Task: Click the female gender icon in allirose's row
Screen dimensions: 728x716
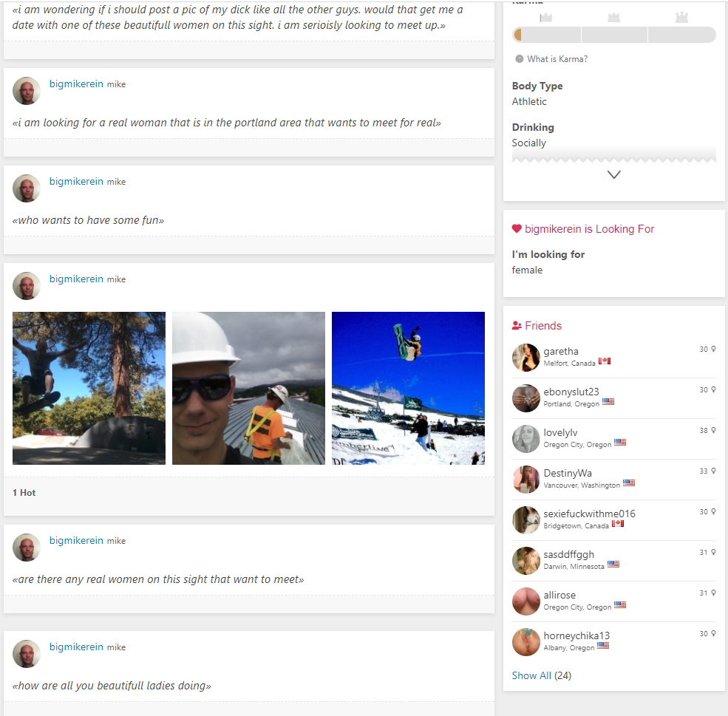Action: (714, 593)
